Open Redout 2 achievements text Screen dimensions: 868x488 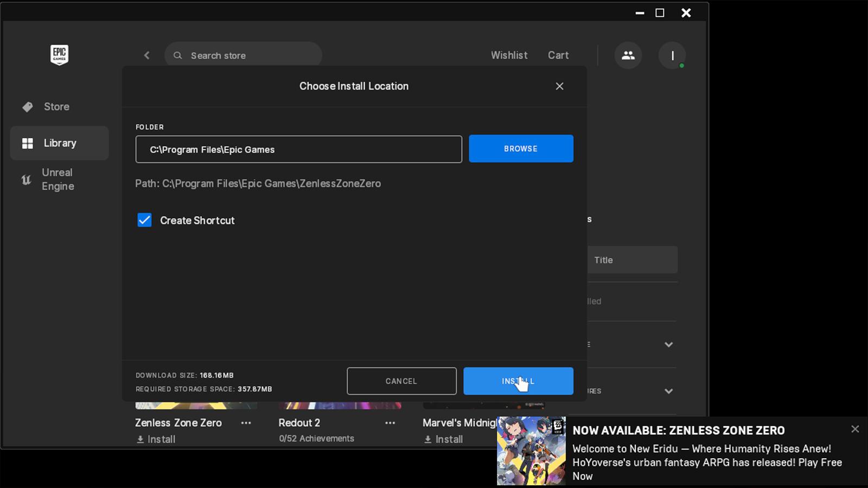(x=316, y=438)
